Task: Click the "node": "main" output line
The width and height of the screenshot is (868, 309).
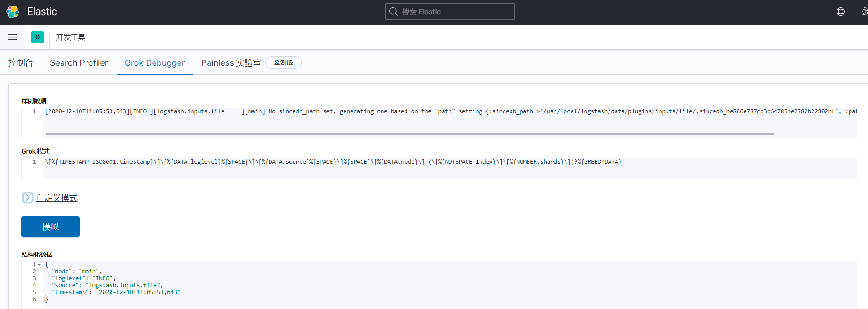Action: [x=77, y=272]
